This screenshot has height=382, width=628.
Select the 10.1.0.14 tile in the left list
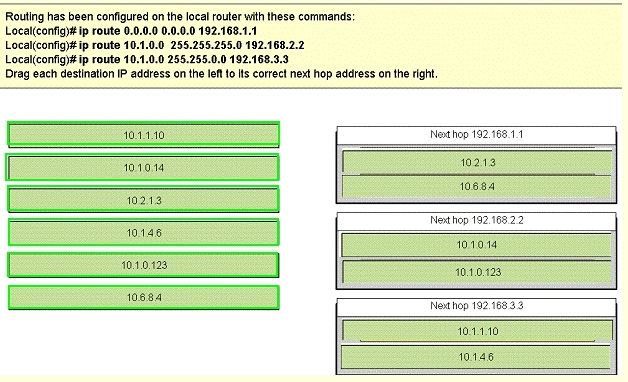point(143,167)
